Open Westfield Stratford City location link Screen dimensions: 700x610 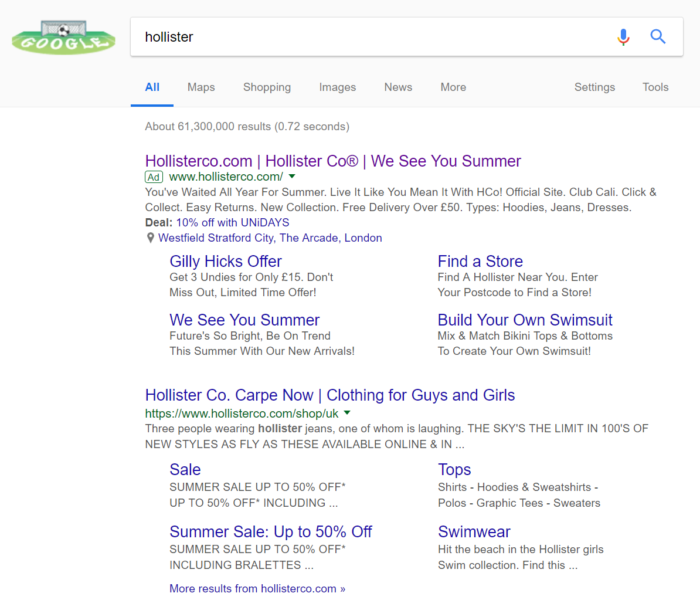pos(270,238)
